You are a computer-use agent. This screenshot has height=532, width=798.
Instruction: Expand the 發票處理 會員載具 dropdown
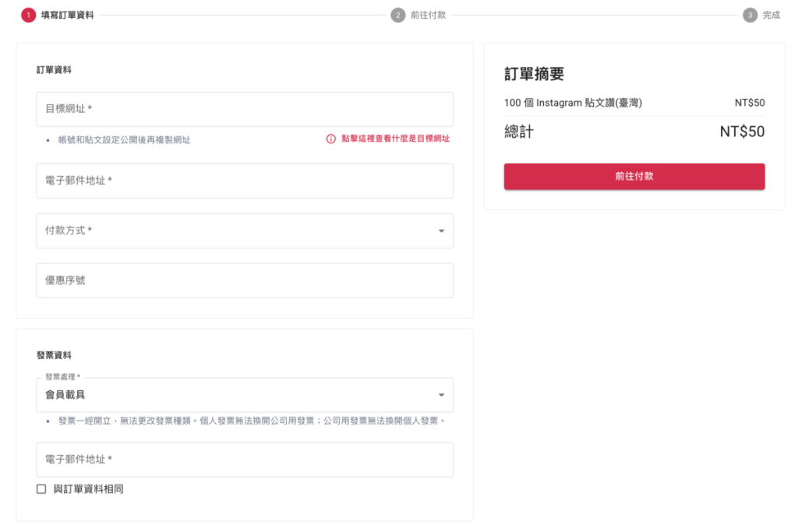pyautogui.click(x=245, y=395)
